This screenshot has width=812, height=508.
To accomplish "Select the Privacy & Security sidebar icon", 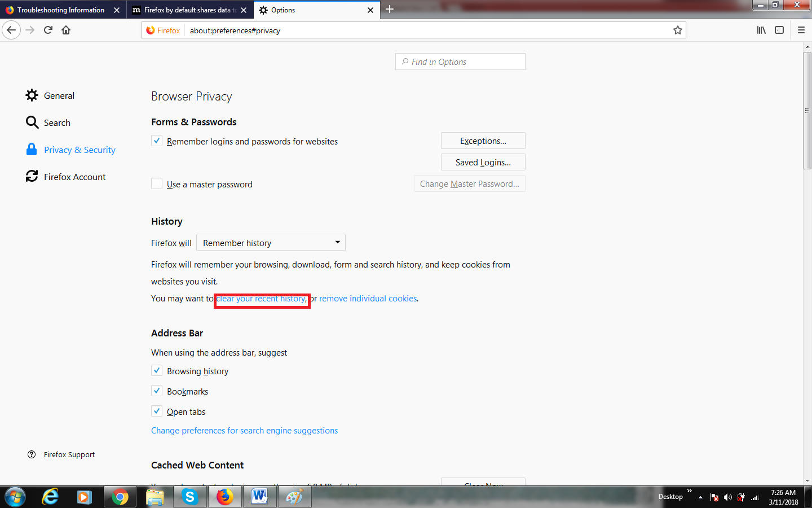I will click(x=32, y=149).
